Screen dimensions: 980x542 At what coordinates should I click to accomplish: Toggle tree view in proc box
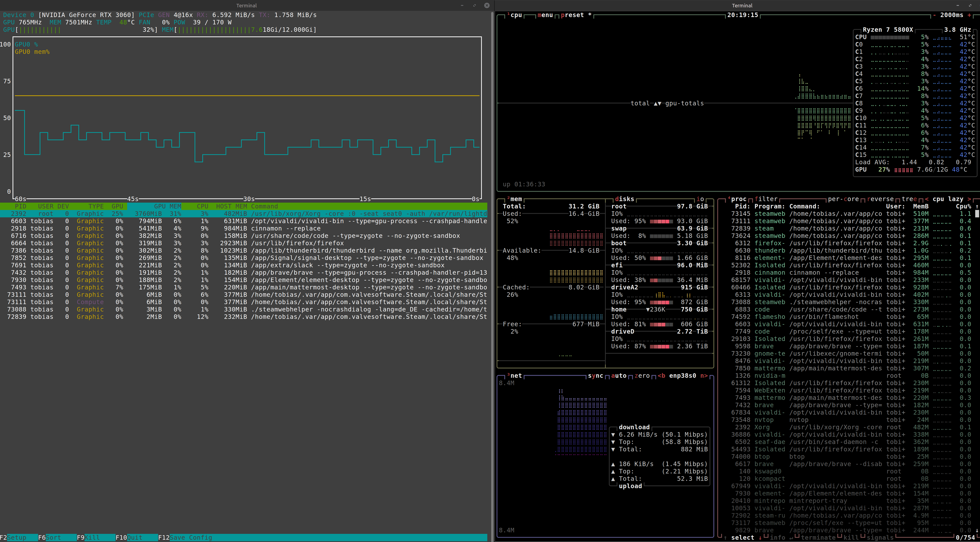(909, 199)
